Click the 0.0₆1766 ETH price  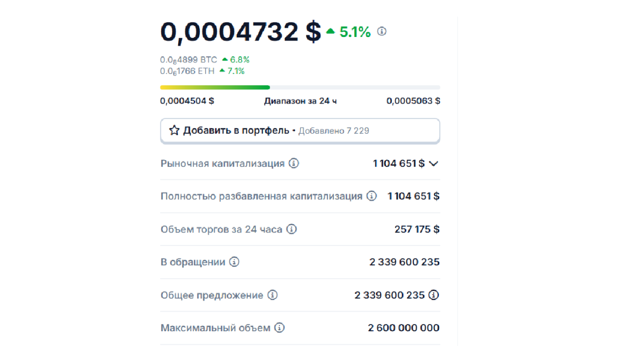pos(187,71)
